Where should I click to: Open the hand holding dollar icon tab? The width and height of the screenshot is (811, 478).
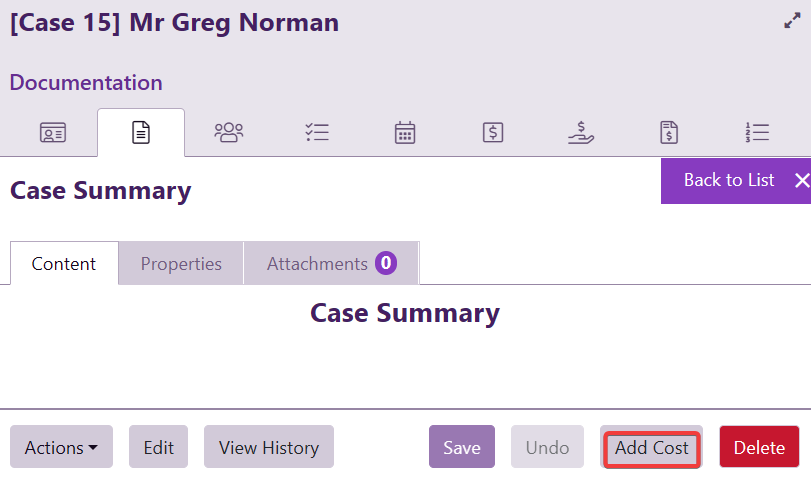click(581, 132)
